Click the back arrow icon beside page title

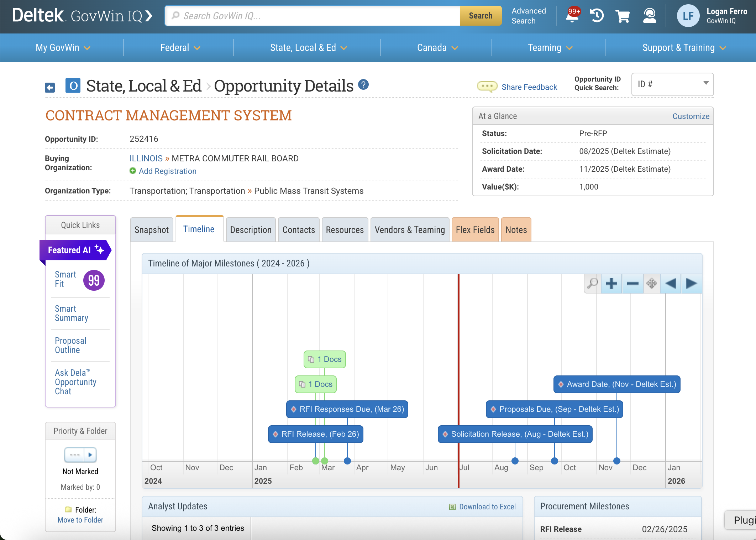[x=50, y=87]
